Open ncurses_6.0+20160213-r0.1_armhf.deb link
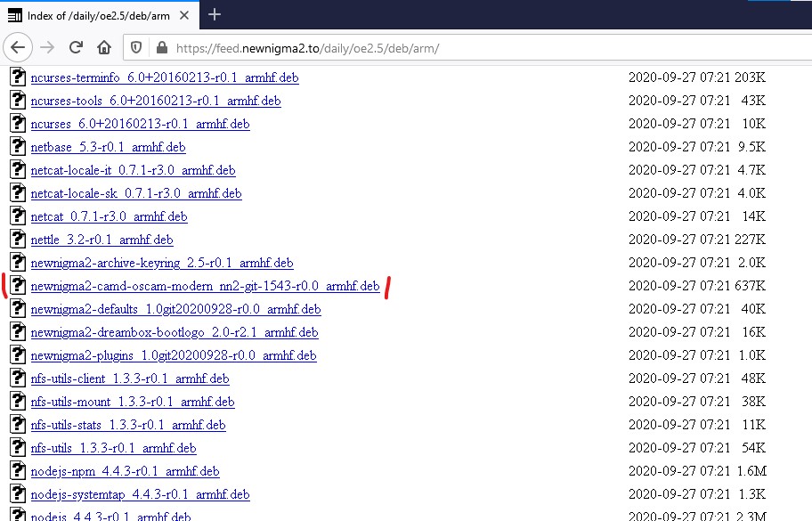Screen dimensions: 812x521 coord(141,125)
